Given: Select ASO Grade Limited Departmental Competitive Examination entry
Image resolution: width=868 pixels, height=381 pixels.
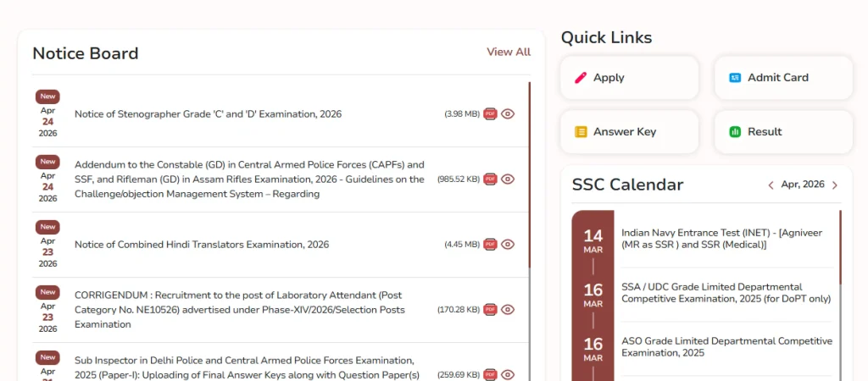Looking at the screenshot, I should [x=726, y=347].
